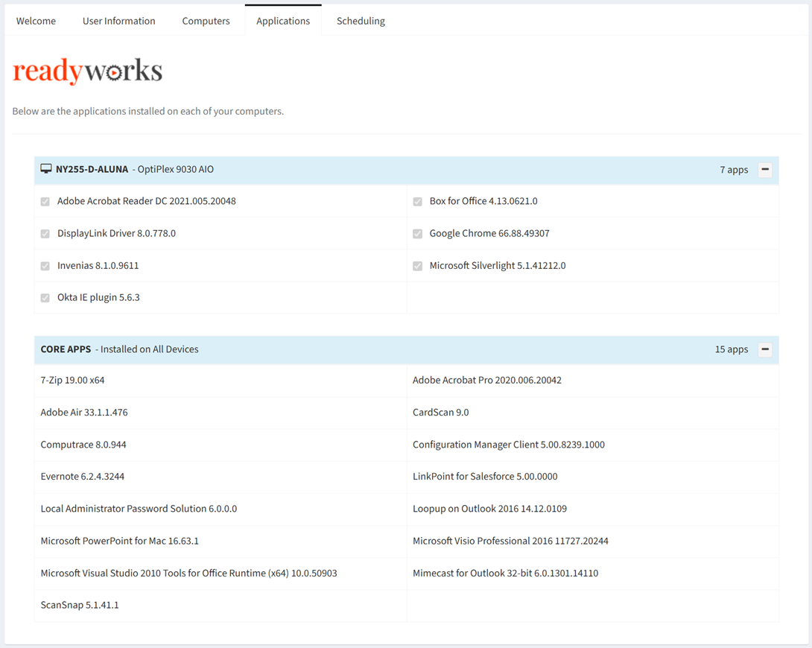Go to the Scheduling tab
The height and width of the screenshot is (648, 812).
(361, 21)
